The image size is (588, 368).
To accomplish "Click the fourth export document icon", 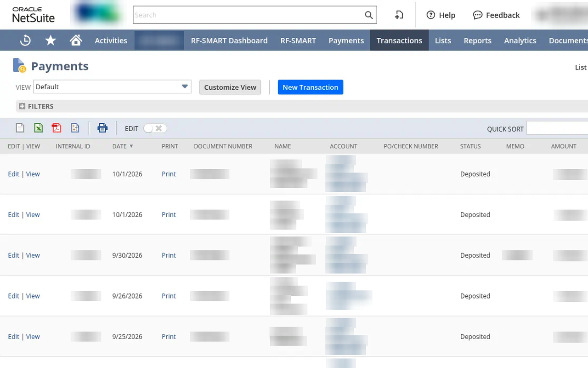I will pos(75,128).
